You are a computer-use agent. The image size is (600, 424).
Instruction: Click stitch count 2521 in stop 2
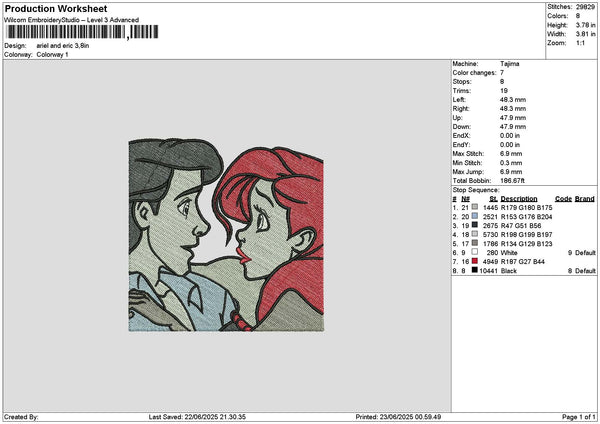(x=490, y=217)
